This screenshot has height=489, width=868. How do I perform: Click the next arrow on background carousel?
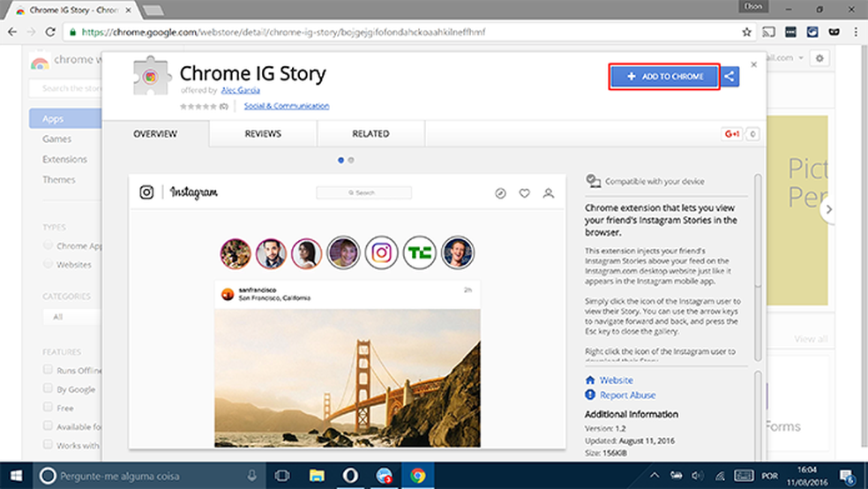[828, 209]
